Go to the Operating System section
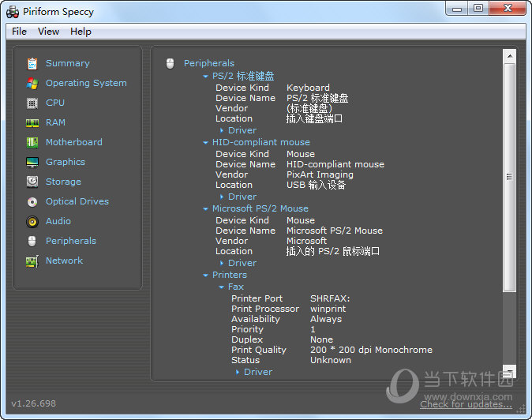The height and width of the screenshot is (420, 532). pos(86,83)
